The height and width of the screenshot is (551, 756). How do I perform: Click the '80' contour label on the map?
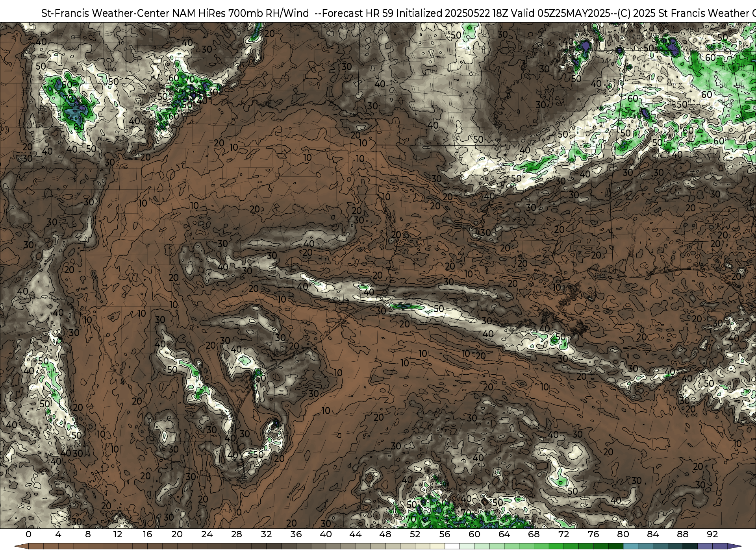pos(79,127)
